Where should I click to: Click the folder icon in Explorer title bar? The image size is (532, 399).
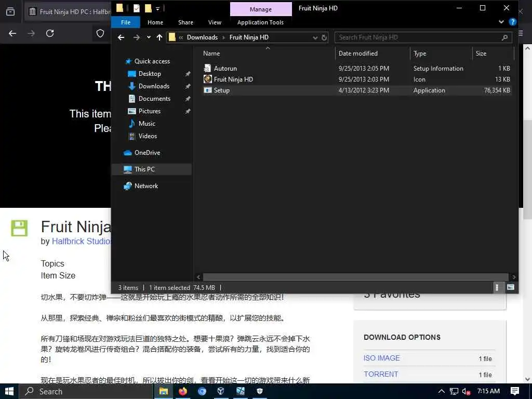[119, 8]
